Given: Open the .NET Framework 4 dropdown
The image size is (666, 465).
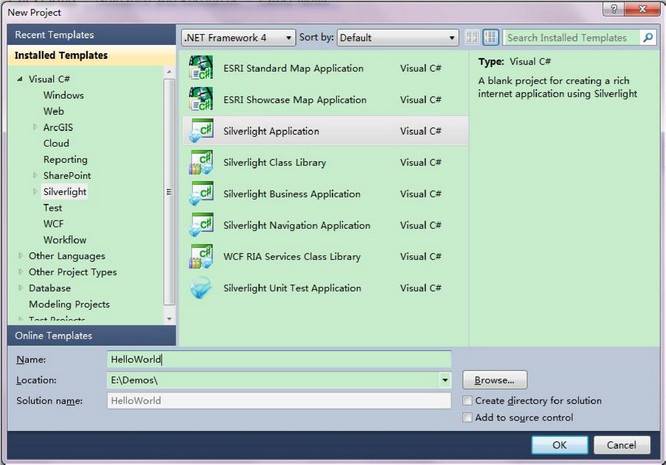Looking at the screenshot, I should (238, 38).
